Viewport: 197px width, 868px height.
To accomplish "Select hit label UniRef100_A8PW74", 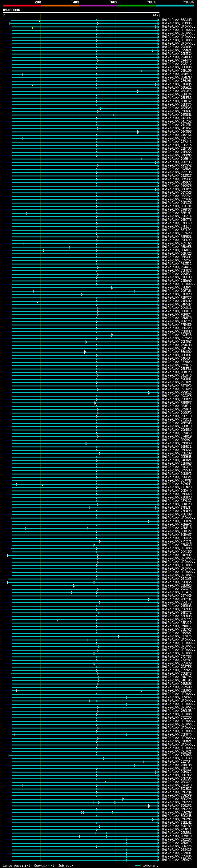I will coord(177,315).
